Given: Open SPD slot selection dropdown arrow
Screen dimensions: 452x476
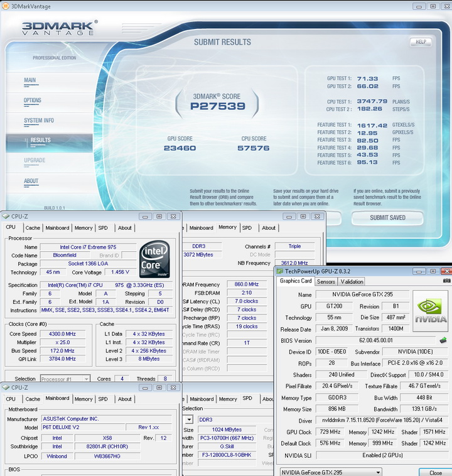Looking at the screenshot, I should 189,419.
